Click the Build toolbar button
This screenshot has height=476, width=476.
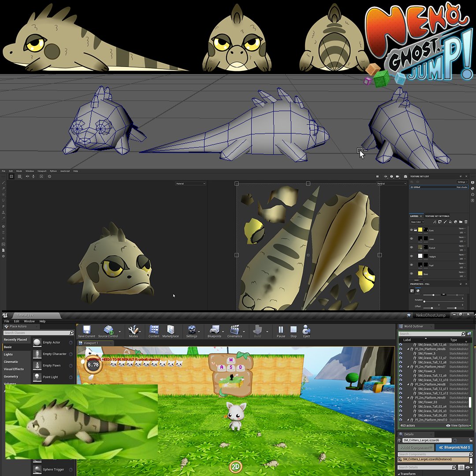257,331
